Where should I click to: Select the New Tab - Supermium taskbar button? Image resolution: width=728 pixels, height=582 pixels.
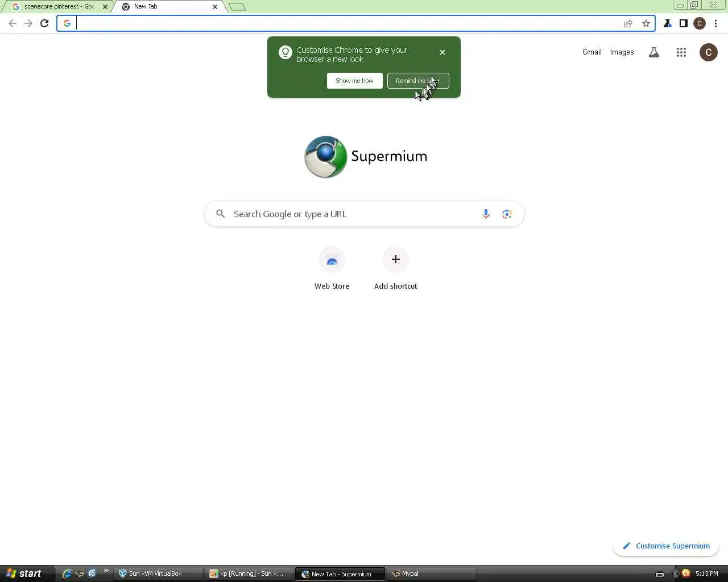340,573
